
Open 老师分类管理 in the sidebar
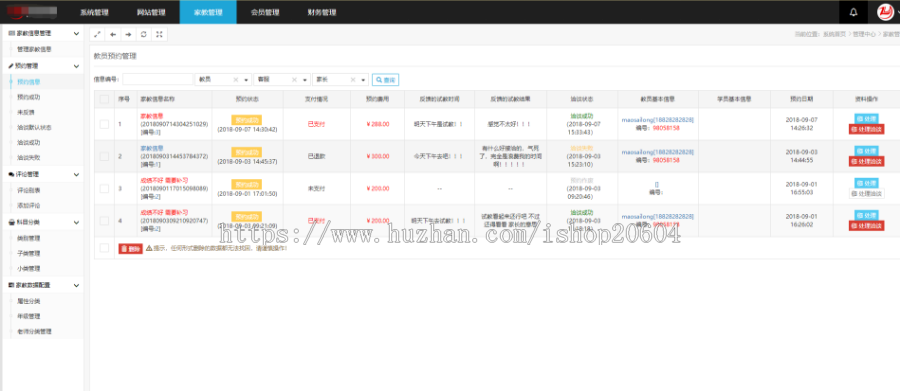click(x=34, y=331)
